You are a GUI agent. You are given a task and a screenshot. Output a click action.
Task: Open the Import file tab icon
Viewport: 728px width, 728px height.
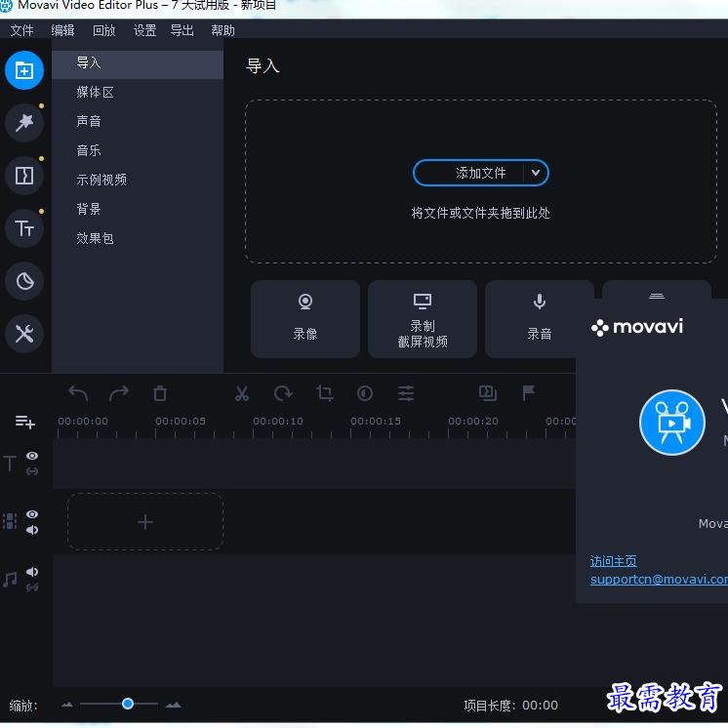tap(24, 70)
